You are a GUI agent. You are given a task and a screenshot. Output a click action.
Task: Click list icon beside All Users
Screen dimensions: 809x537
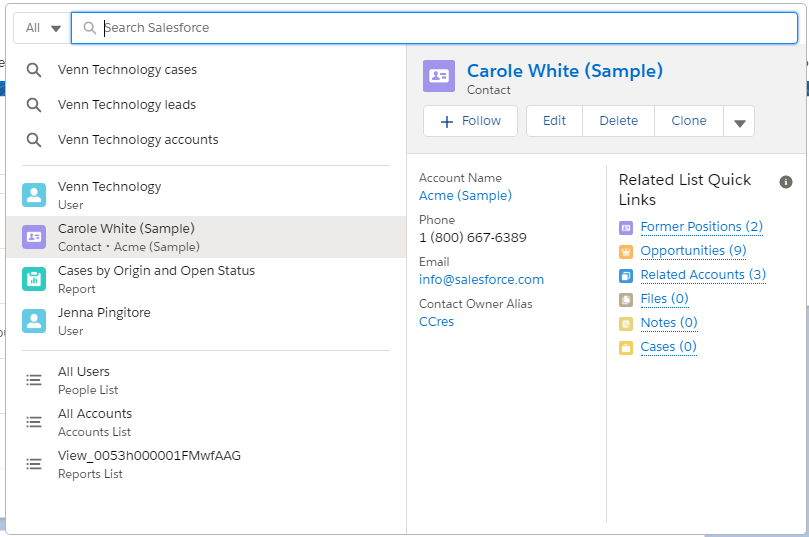(34, 380)
